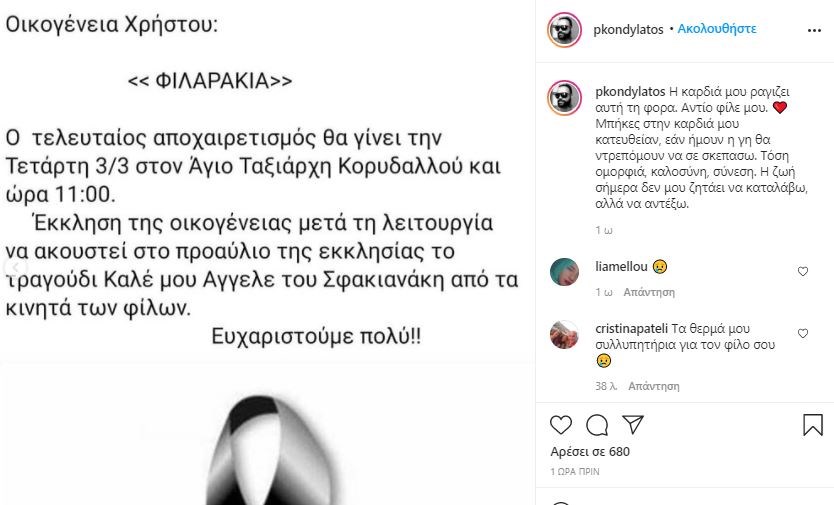
Task: Show who liked via Αρέσει σε 680
Action: click(590, 452)
